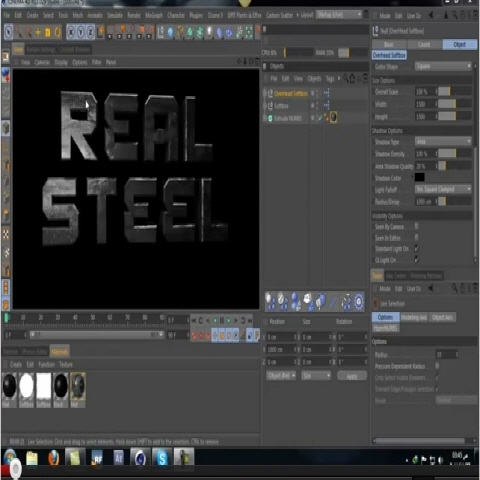480x480 pixels.
Task: Toggle Standard Light On checkbox
Action: coord(417,249)
